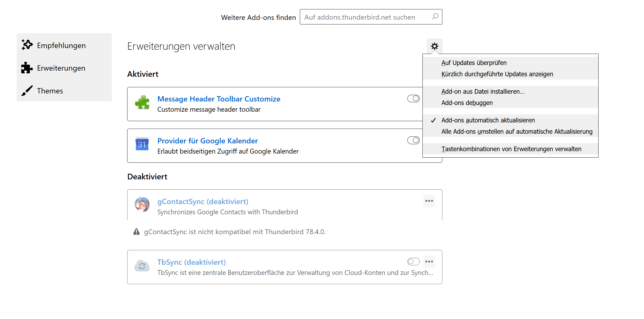Select Auf Updates überprüfen
Screen dimensions: 644x319
tap(474, 63)
